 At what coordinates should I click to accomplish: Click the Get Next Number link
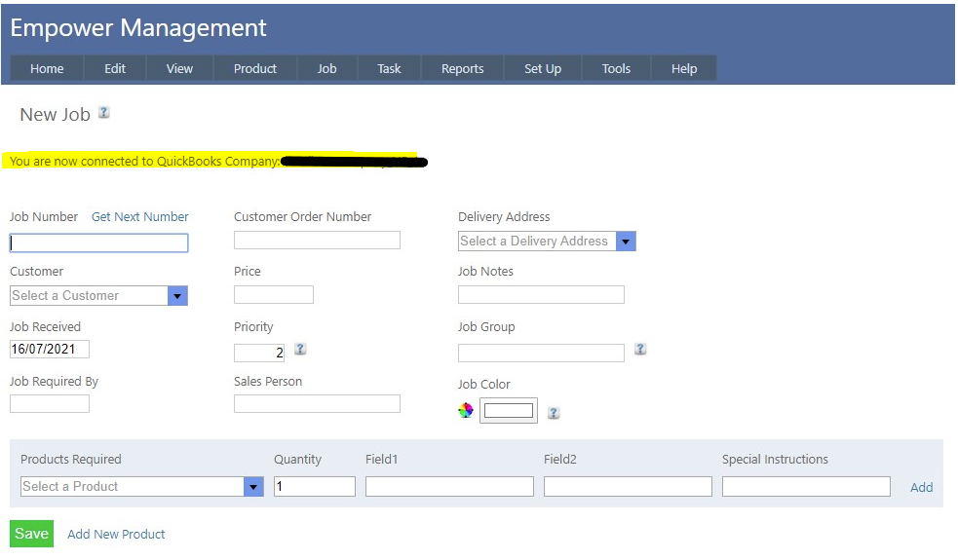140,217
